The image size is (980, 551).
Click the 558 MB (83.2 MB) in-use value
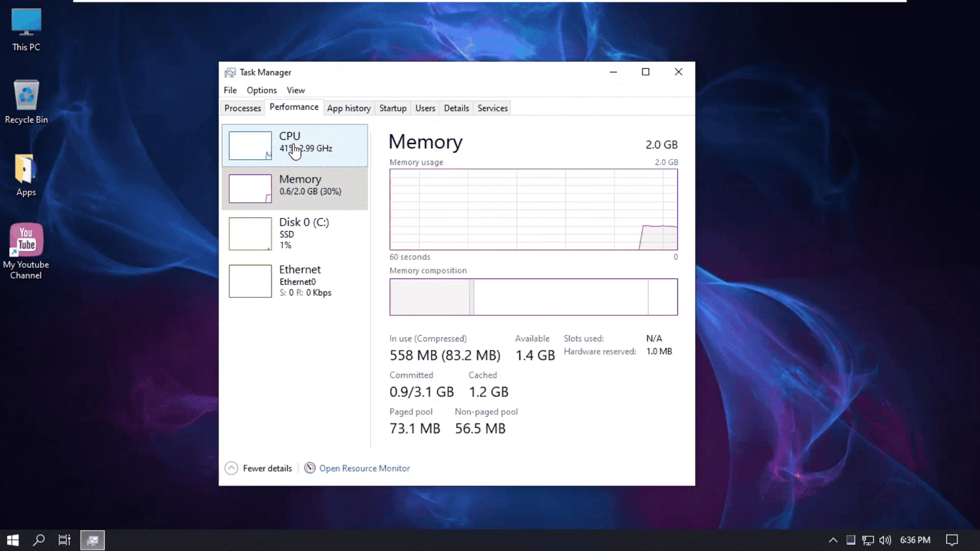click(445, 355)
